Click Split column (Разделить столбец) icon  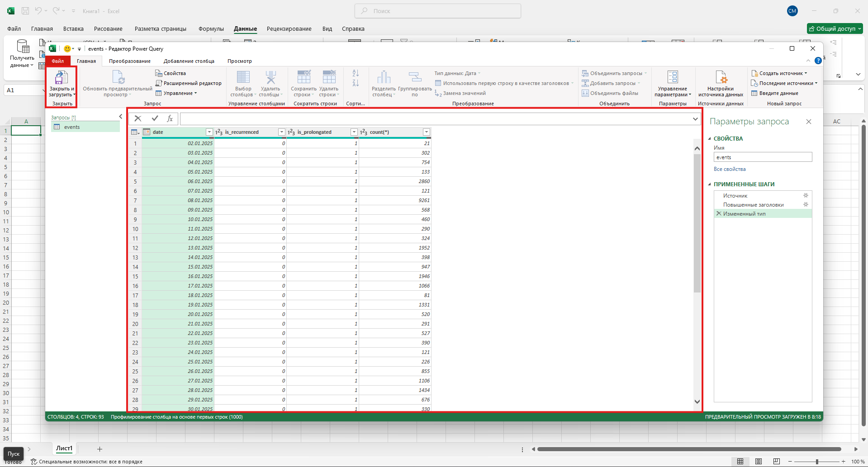384,77
